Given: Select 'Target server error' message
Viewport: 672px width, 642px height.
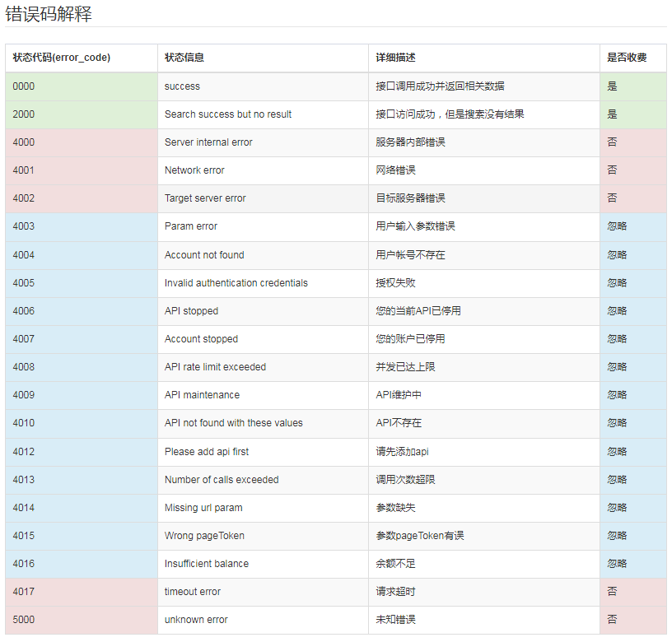Looking at the screenshot, I should (205, 198).
